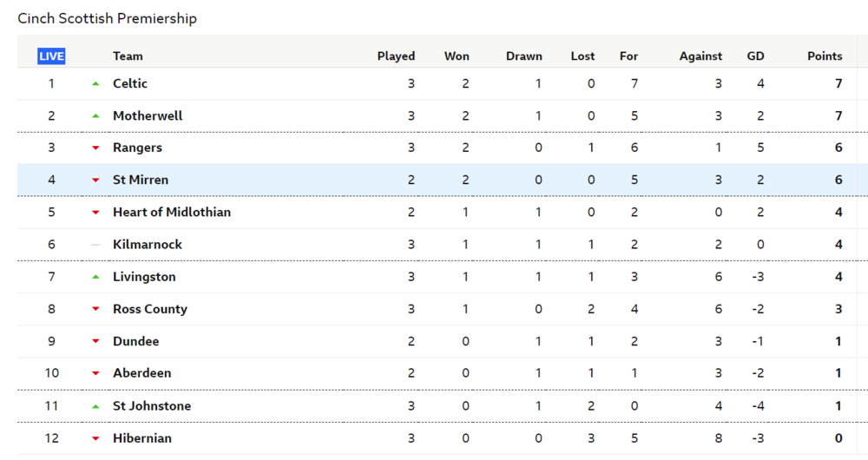Click the green up arrow beside Livingston

(x=95, y=277)
